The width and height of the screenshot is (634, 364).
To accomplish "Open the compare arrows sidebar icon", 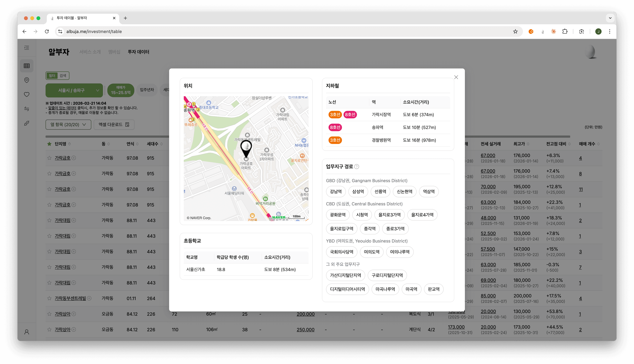I will [27, 109].
